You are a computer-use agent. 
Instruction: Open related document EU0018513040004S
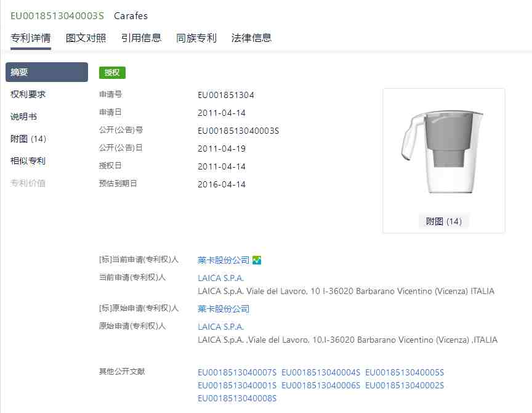pos(321,372)
